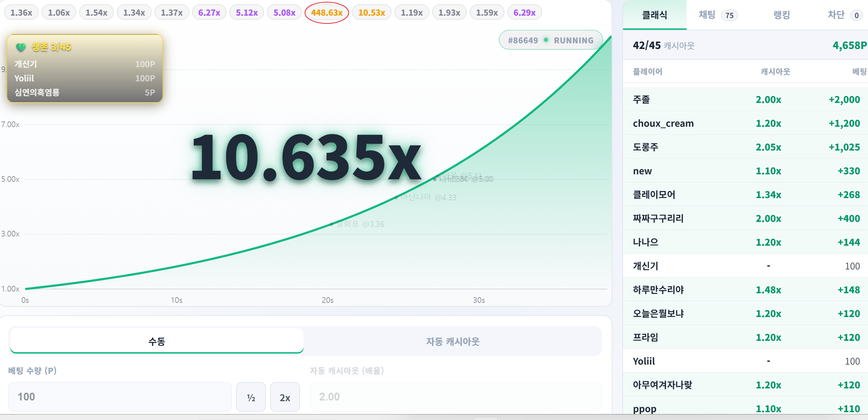Switch to the 클래식 tab
This screenshot has height=420, width=868.
pyautogui.click(x=655, y=15)
